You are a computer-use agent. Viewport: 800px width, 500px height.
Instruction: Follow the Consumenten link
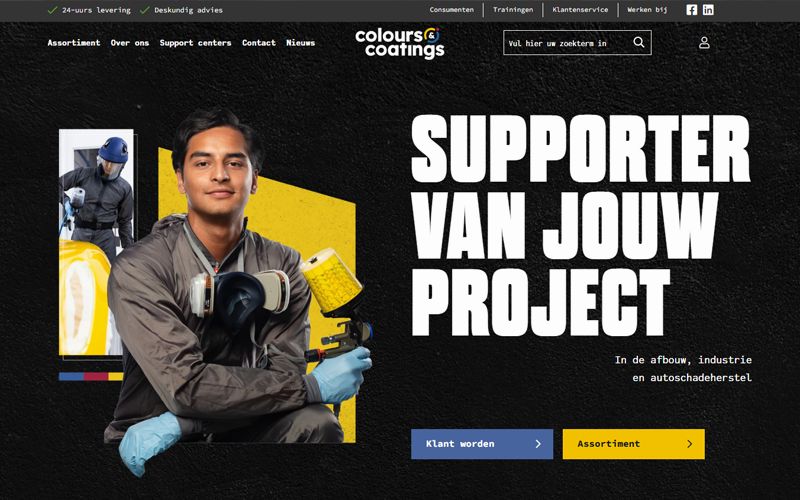coord(452,10)
